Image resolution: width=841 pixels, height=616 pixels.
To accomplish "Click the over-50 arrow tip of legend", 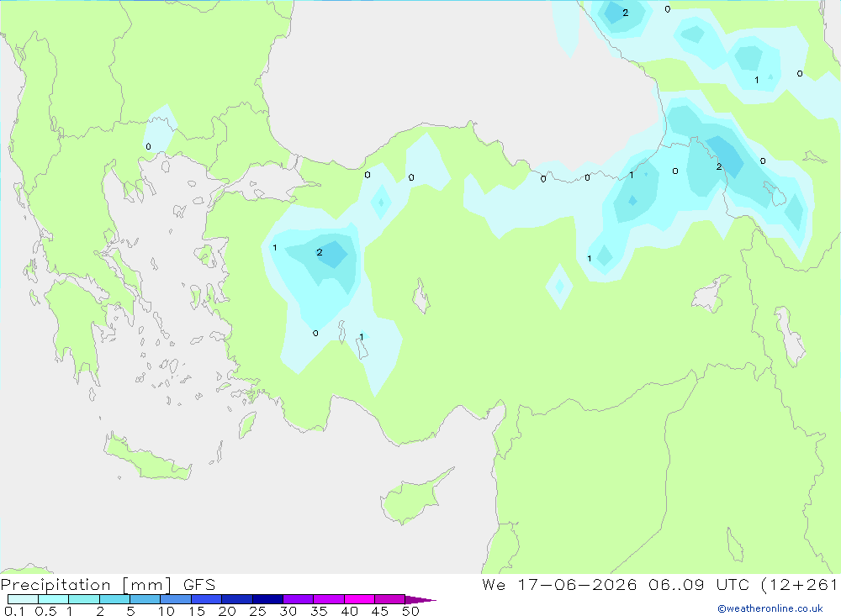I will point(420,600).
